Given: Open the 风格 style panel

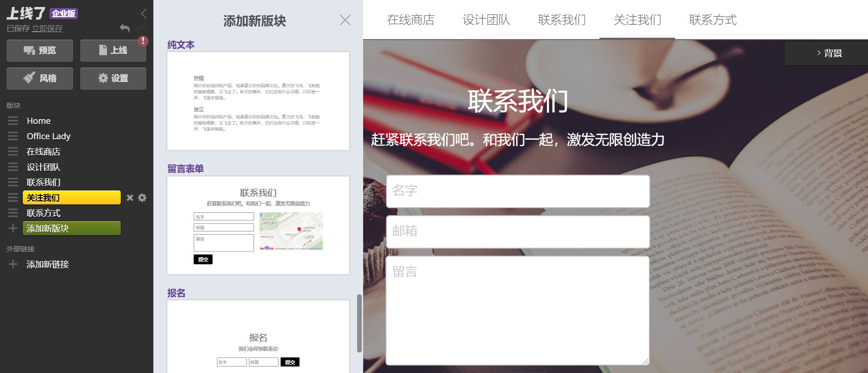Looking at the screenshot, I should [40, 78].
